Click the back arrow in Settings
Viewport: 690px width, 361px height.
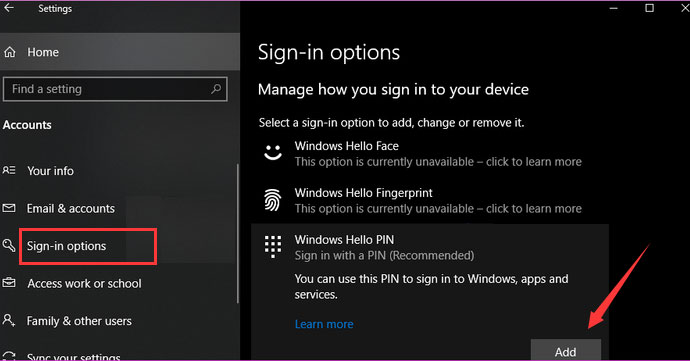[x=9, y=8]
